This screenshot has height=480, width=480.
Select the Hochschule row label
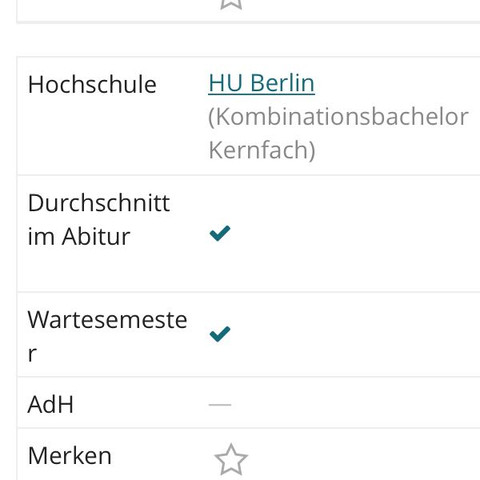[x=92, y=84]
